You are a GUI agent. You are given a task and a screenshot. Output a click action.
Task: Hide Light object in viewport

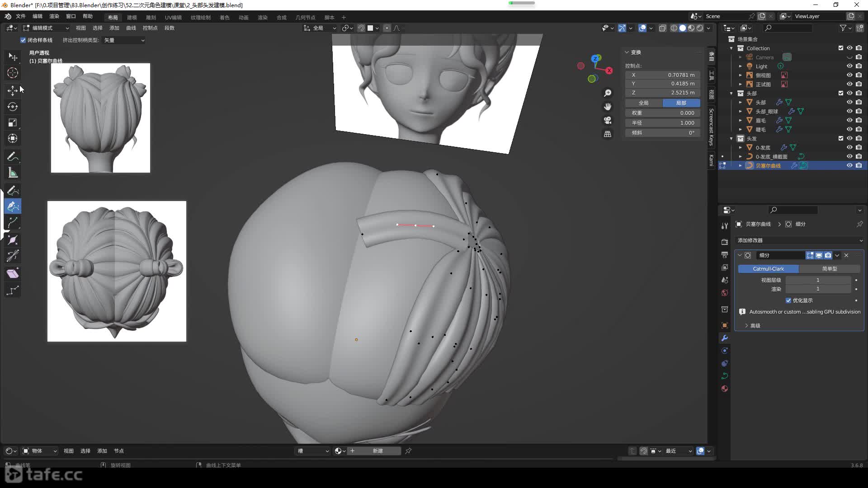coord(849,66)
